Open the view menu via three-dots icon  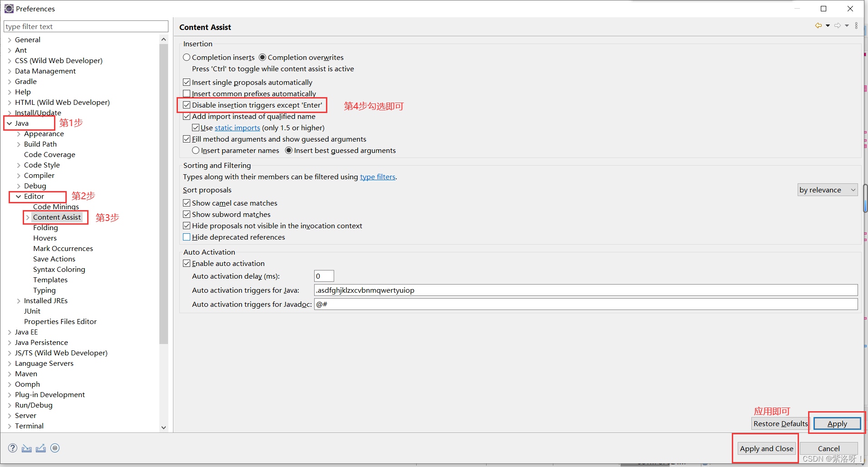(857, 26)
